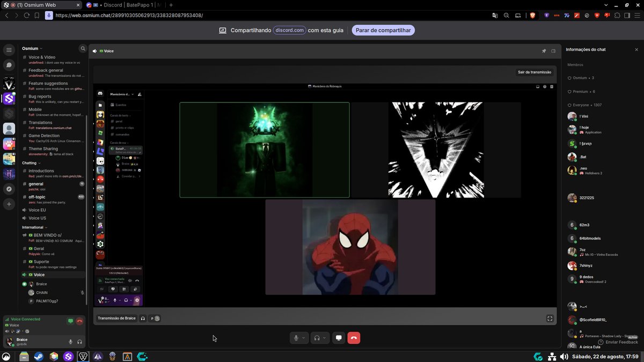Image resolution: width=644 pixels, height=362 pixels.
Task: Open the network icon in system tray
Action: (x=552, y=356)
